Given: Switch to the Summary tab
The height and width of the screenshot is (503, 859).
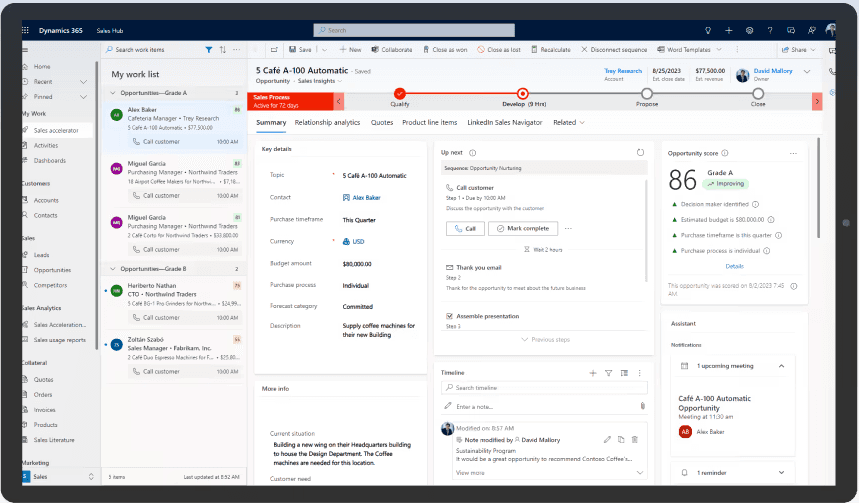Looking at the screenshot, I should [271, 123].
